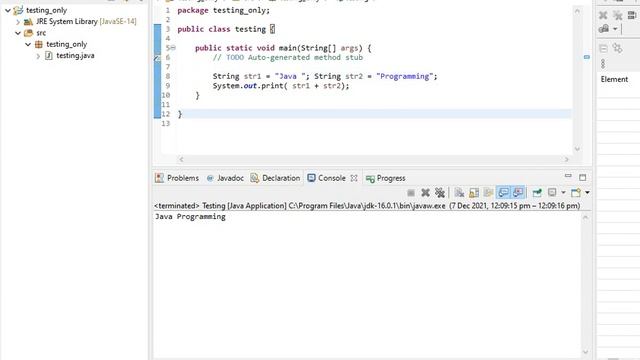
Task: Click 'System.out.print( str1 + str2);' line
Action: 281,86
